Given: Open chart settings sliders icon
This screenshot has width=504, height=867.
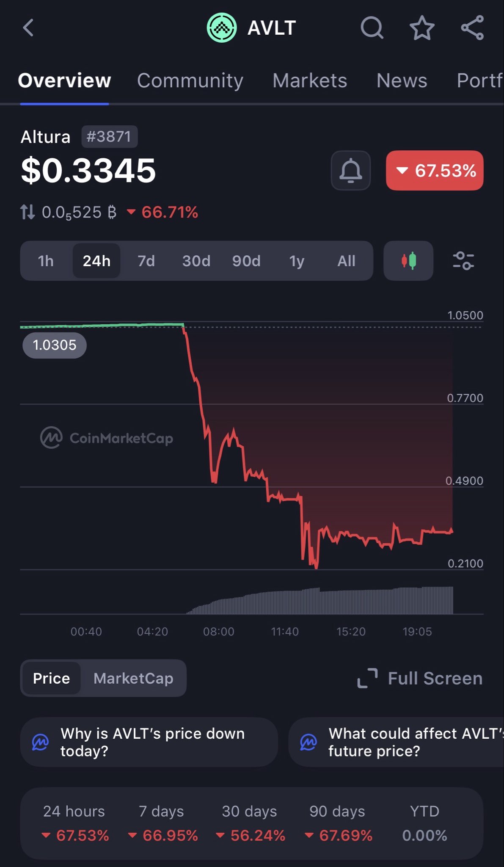Looking at the screenshot, I should (x=463, y=261).
